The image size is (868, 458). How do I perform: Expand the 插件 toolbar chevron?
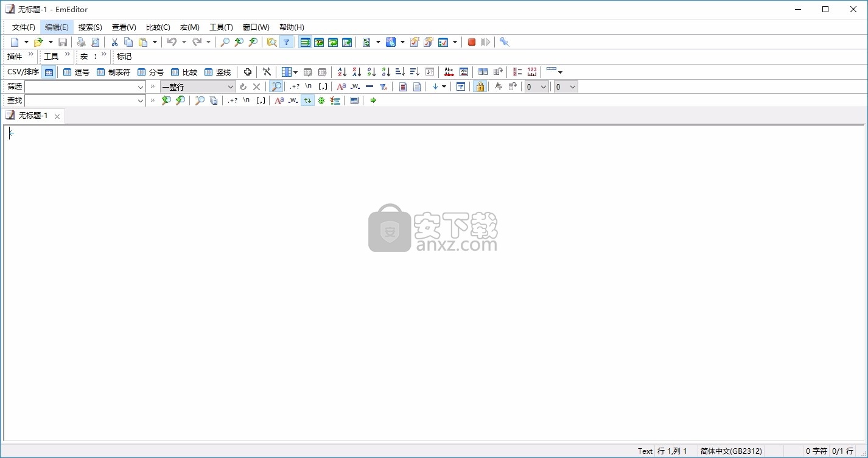[31, 55]
